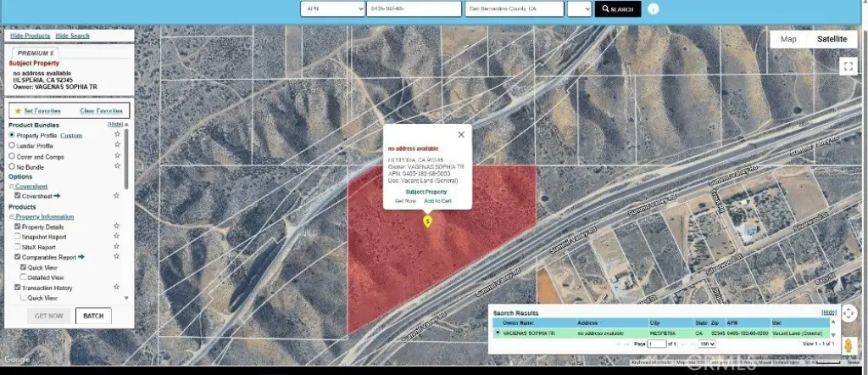Click the star next to Transaction History
Viewport: 868px width, 375px height.
coord(117,288)
